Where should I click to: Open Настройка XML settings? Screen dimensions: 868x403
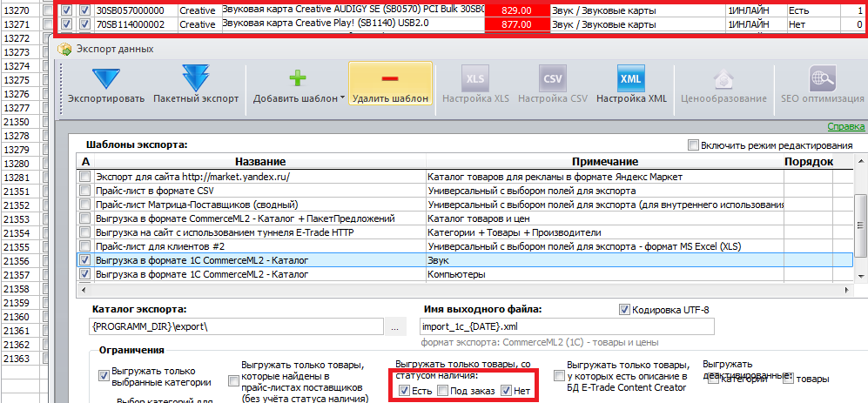point(631,84)
